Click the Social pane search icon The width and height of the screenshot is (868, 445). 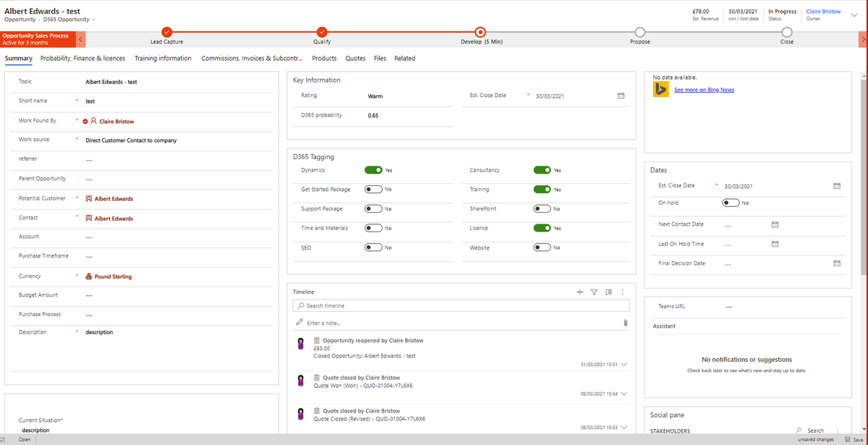[799, 431]
